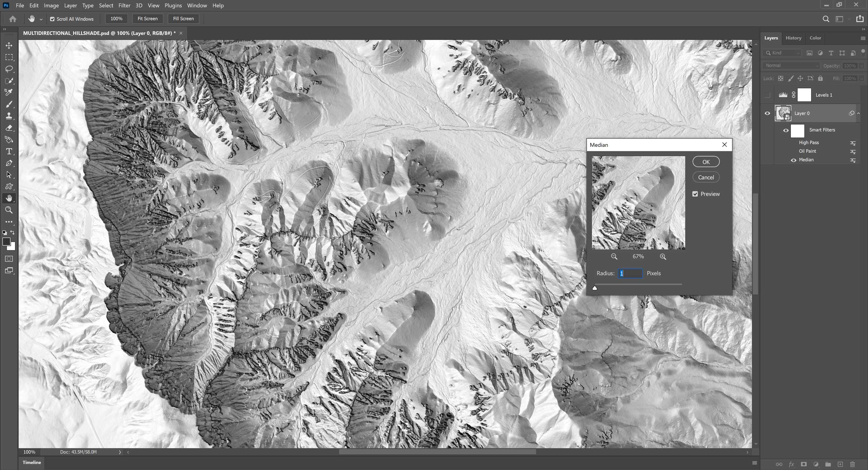Click the search icon at top right

pos(826,19)
